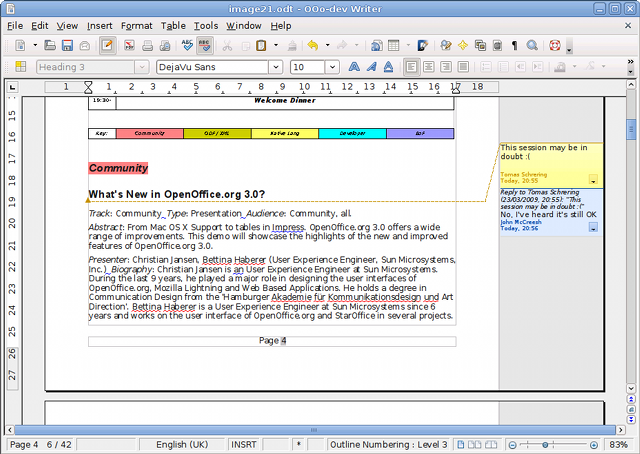The width and height of the screenshot is (640, 454).
Task: Click English (UK) language in status bar
Action: (183, 444)
